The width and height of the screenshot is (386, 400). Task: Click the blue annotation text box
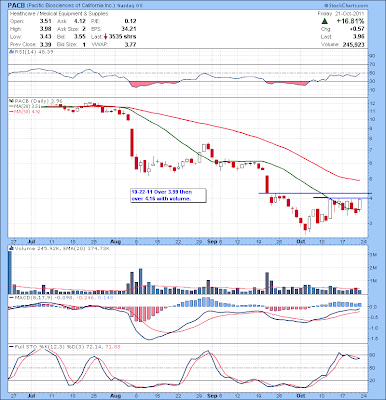coord(168,195)
